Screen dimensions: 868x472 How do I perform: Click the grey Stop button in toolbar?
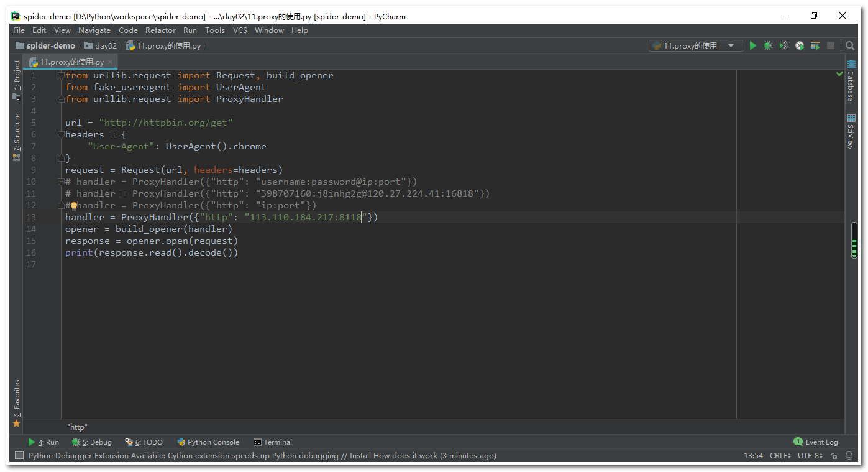click(831, 45)
